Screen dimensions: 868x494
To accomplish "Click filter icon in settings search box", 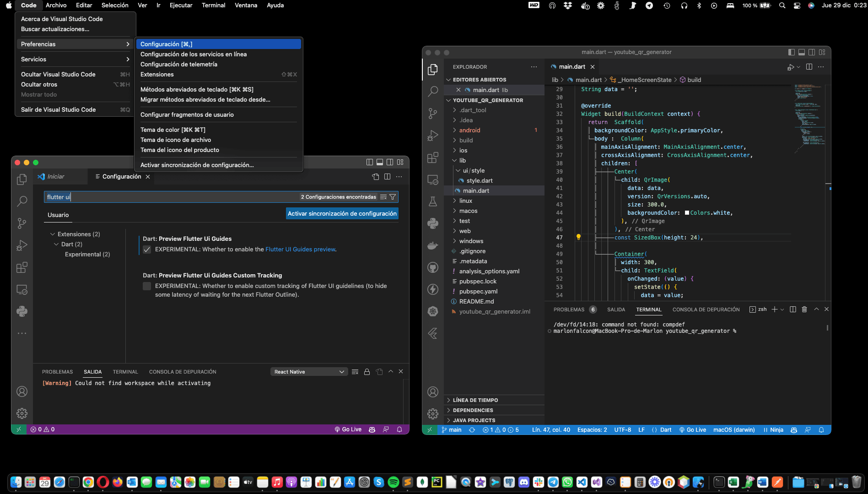I will point(393,197).
